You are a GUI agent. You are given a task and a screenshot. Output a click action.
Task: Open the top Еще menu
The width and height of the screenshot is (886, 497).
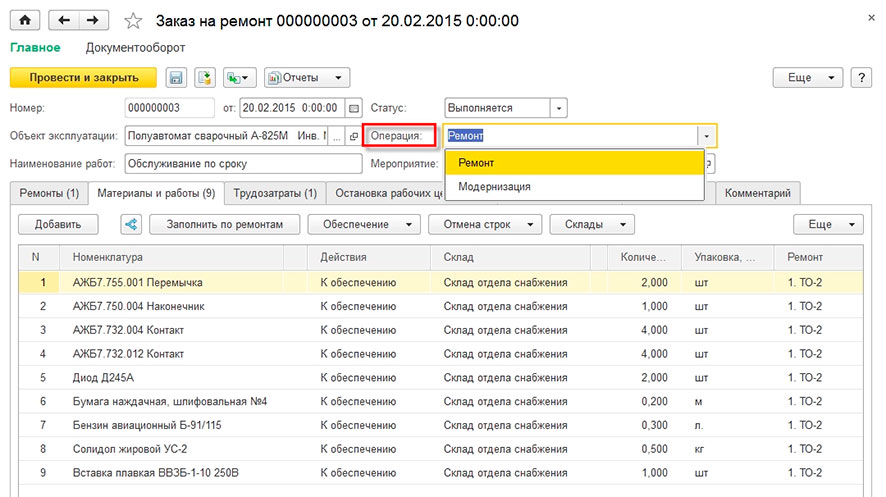[807, 77]
